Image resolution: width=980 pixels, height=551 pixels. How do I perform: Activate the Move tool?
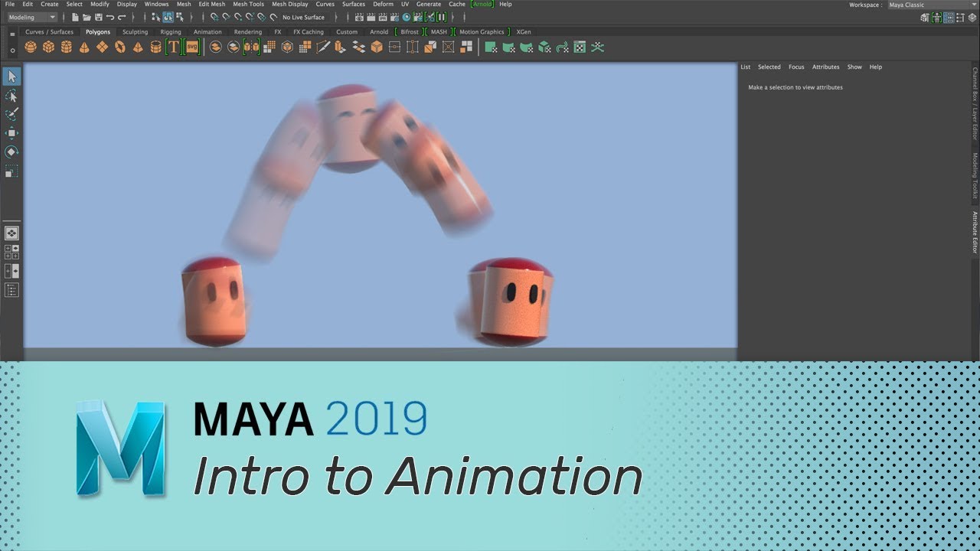(11, 133)
